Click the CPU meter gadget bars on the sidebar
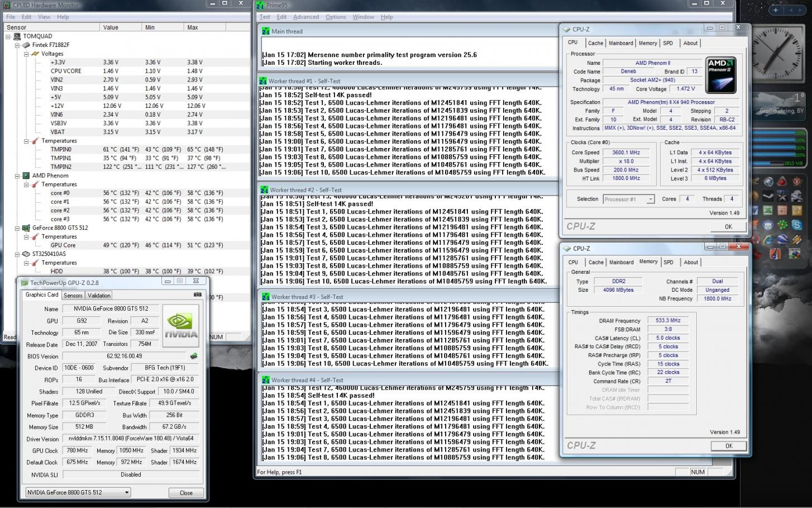The height and width of the screenshot is (508, 812). (x=779, y=148)
